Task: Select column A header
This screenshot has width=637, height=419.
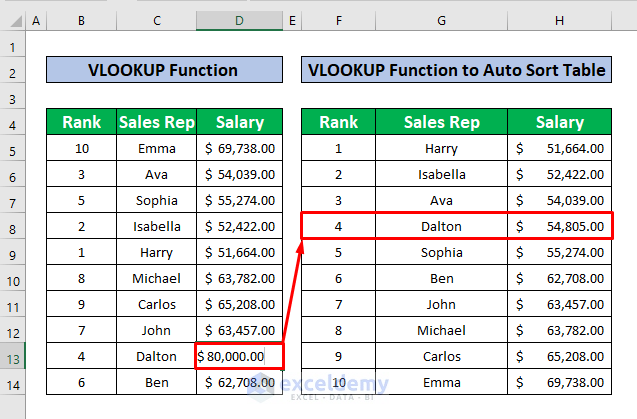Action: pos(36,20)
